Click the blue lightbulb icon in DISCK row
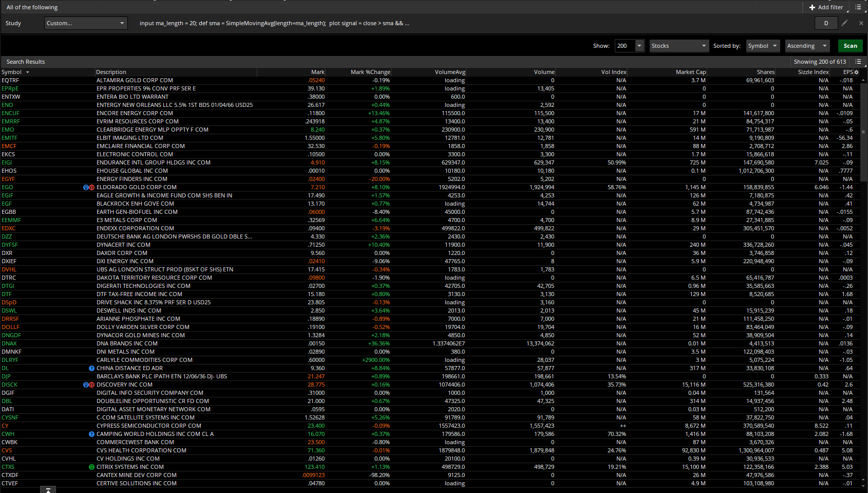Screen dimensions: 868x493 (86, 385)
